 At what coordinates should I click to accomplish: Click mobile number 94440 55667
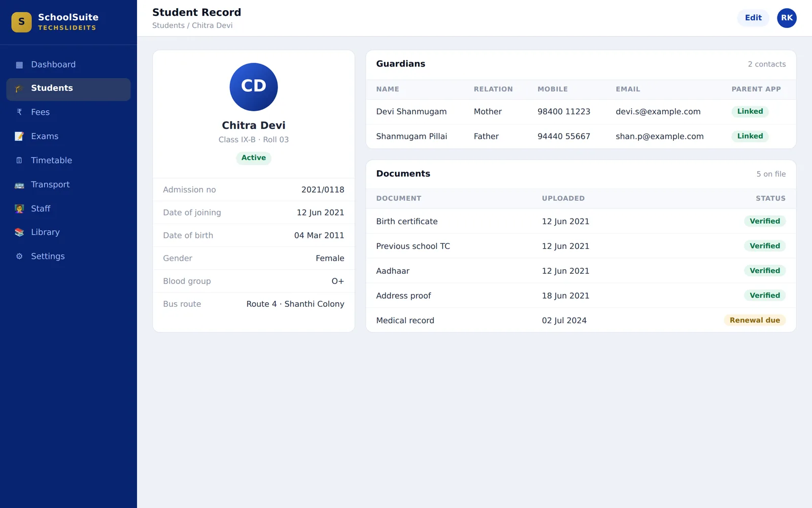tap(564, 136)
